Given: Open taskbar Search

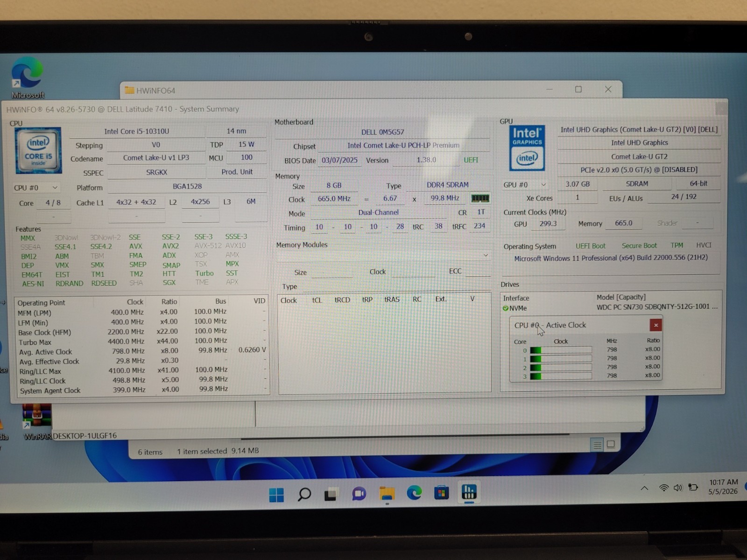Looking at the screenshot, I should click(x=304, y=494).
